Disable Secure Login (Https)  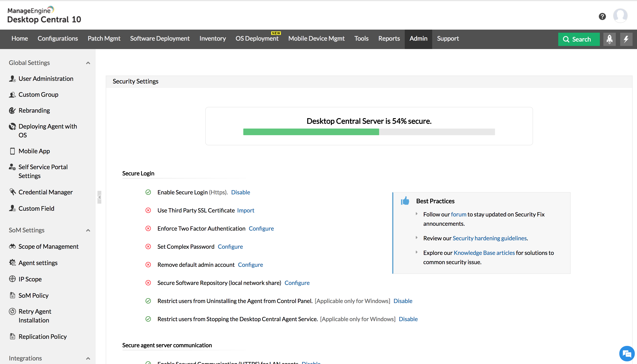click(x=240, y=192)
